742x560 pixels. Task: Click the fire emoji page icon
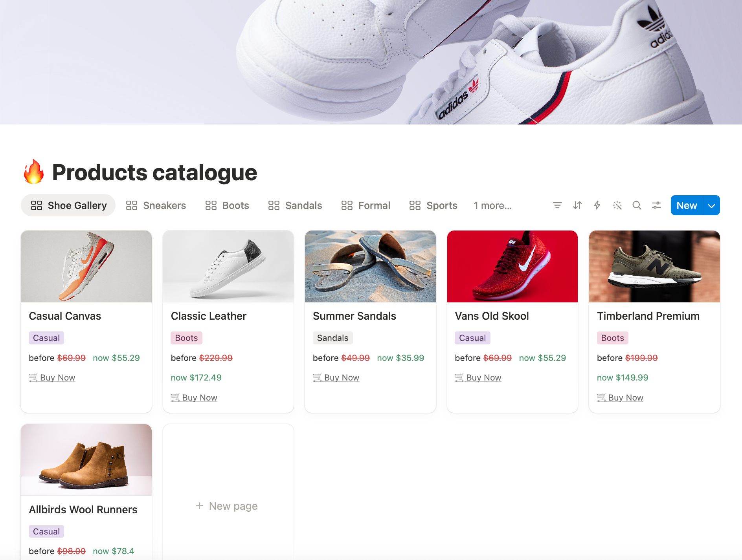[34, 172]
